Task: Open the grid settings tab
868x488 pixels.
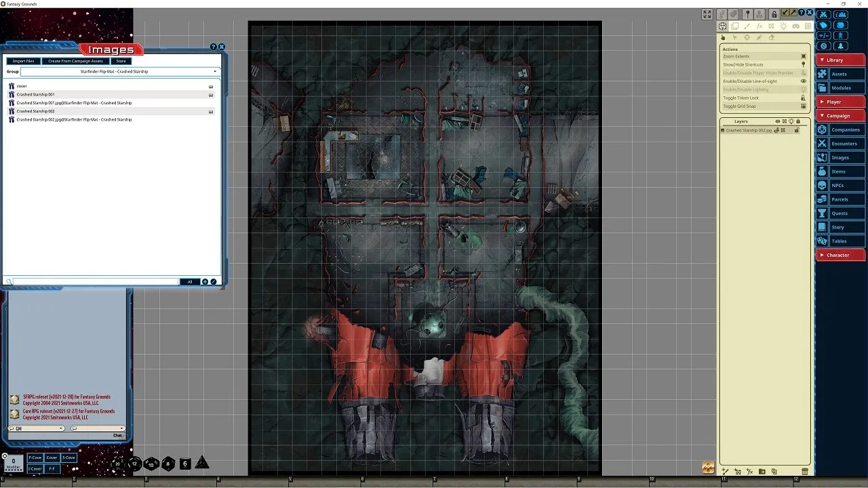Action: click(x=808, y=26)
